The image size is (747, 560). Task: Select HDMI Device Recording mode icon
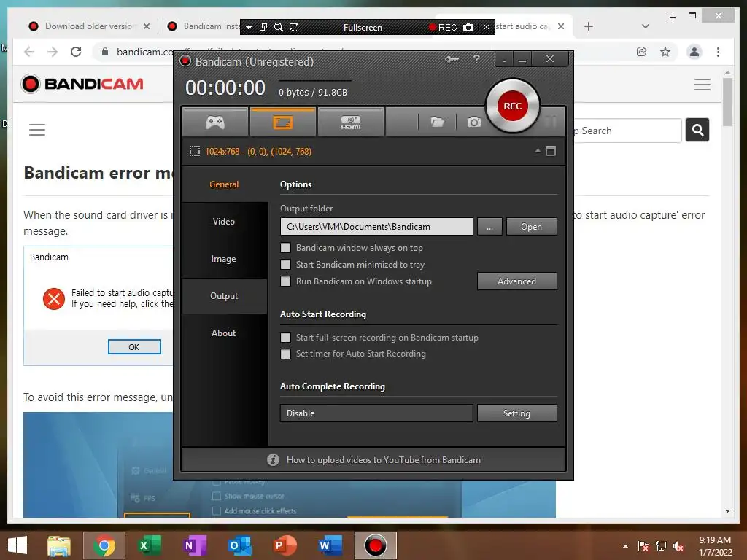tap(351, 122)
